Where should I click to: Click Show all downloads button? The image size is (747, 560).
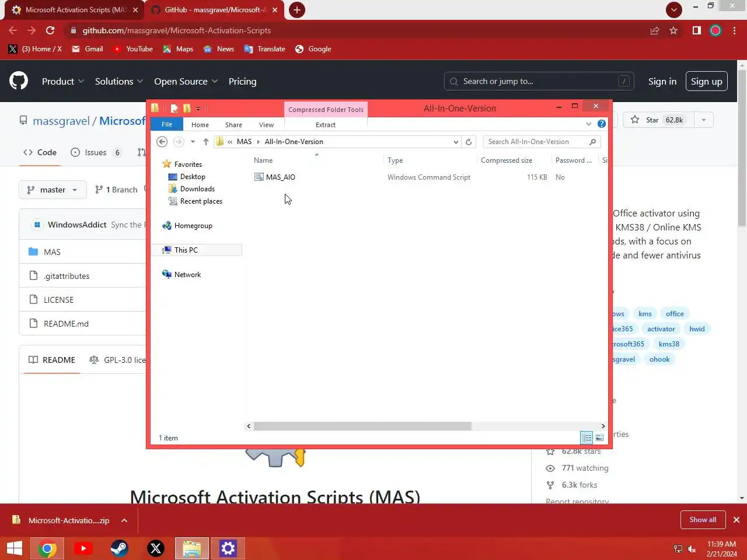pyautogui.click(x=703, y=520)
